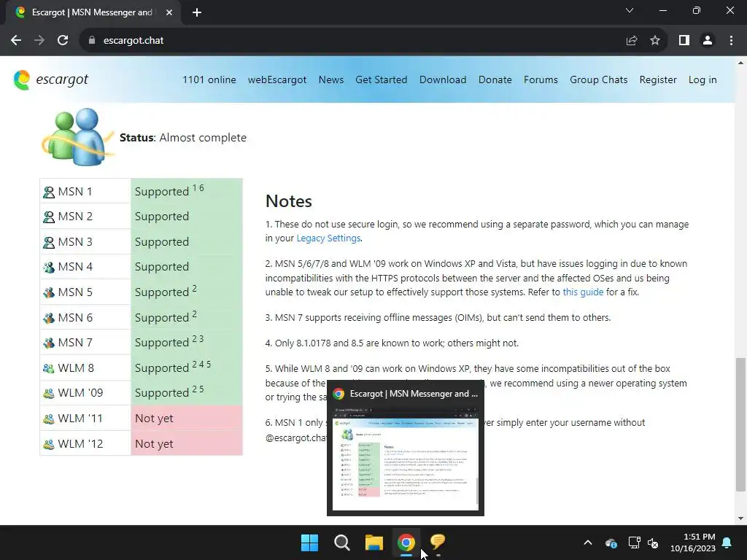Click the muted volume tray icon
747x560 pixels.
653,542
